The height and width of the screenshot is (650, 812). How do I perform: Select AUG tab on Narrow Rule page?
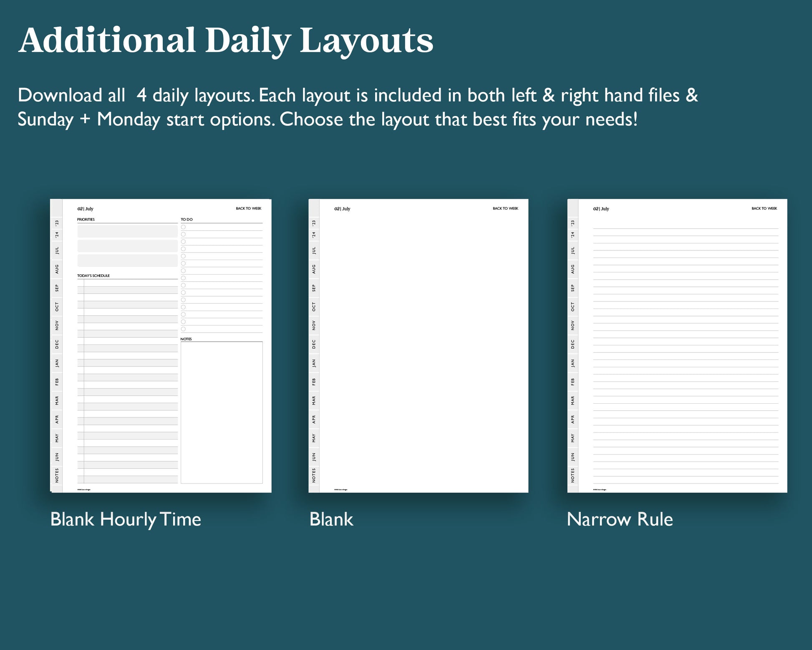point(573,269)
